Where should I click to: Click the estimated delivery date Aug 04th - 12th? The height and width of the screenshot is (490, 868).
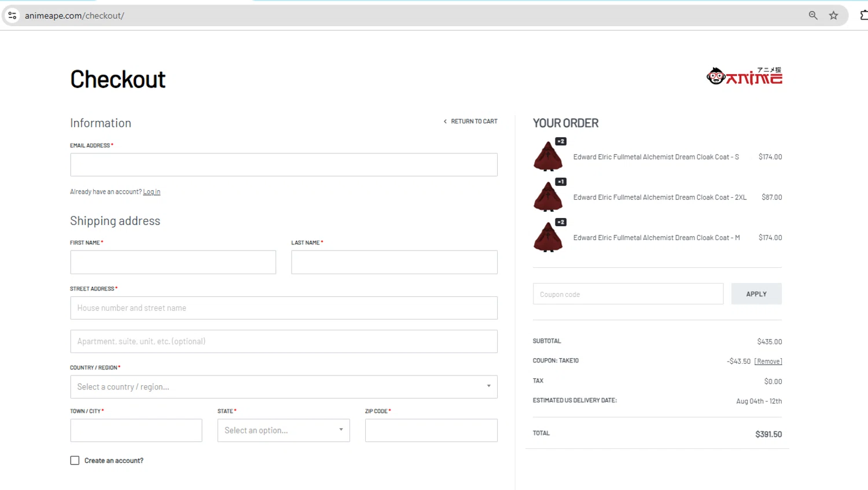coord(759,401)
